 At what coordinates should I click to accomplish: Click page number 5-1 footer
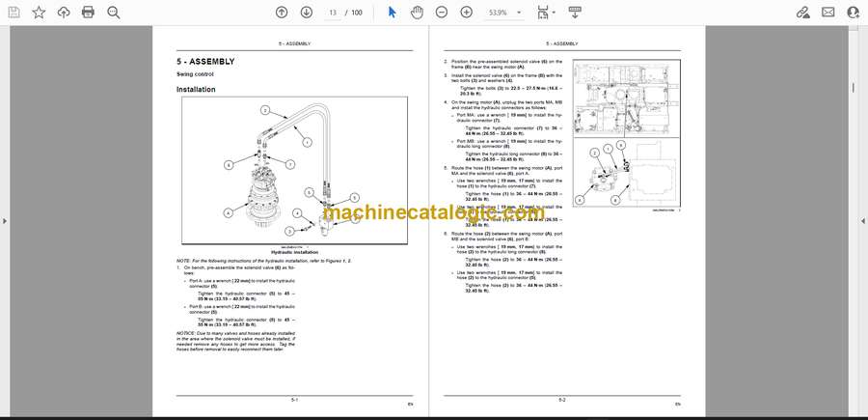click(294, 399)
